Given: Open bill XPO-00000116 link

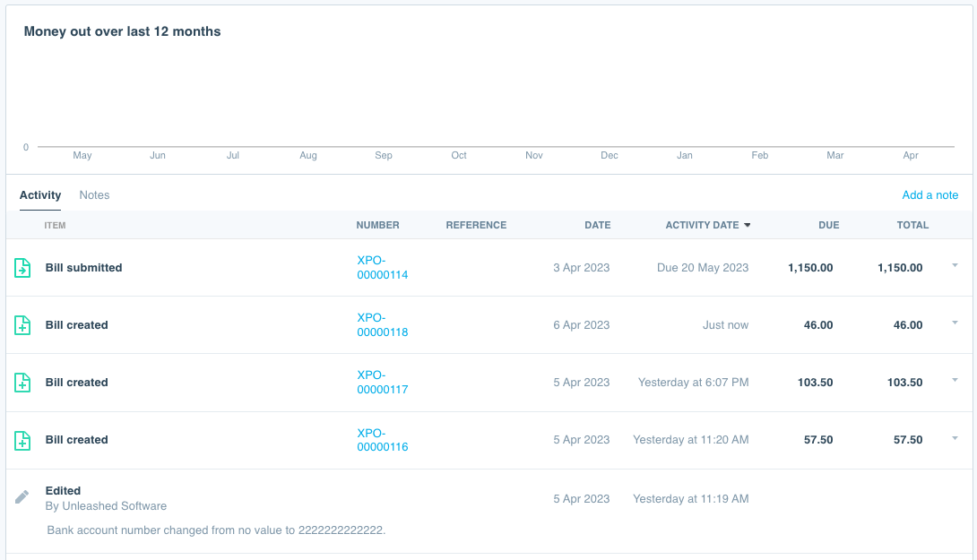Looking at the screenshot, I should pos(383,440).
